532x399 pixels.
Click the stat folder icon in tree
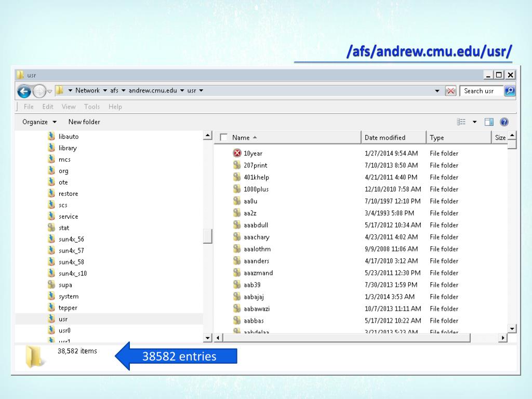[51, 228]
